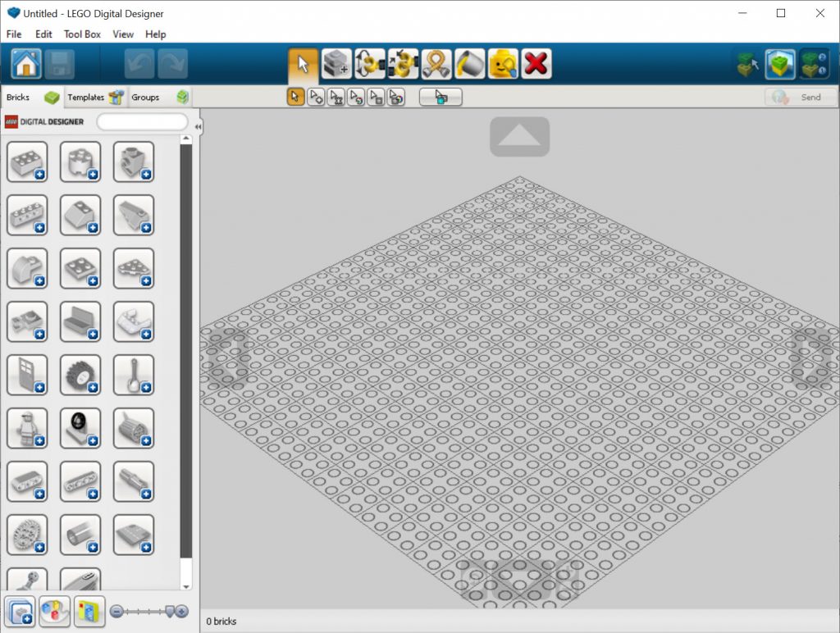Switch to Build mode
The height and width of the screenshot is (633, 840).
pos(747,64)
